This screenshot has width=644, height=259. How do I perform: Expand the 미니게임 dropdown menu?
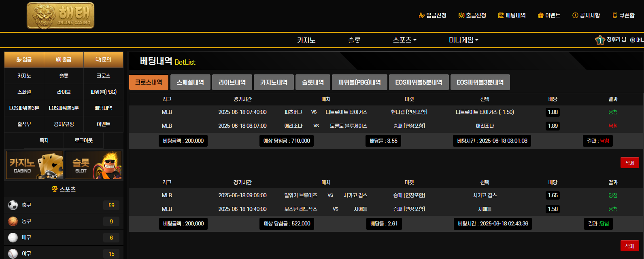pos(463,40)
